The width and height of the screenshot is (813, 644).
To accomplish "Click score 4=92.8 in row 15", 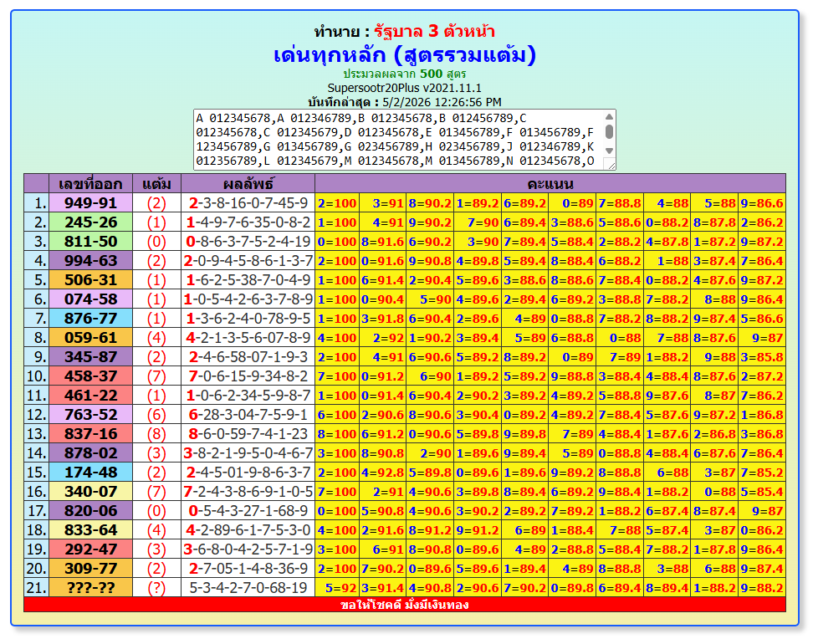I will 382,472.
